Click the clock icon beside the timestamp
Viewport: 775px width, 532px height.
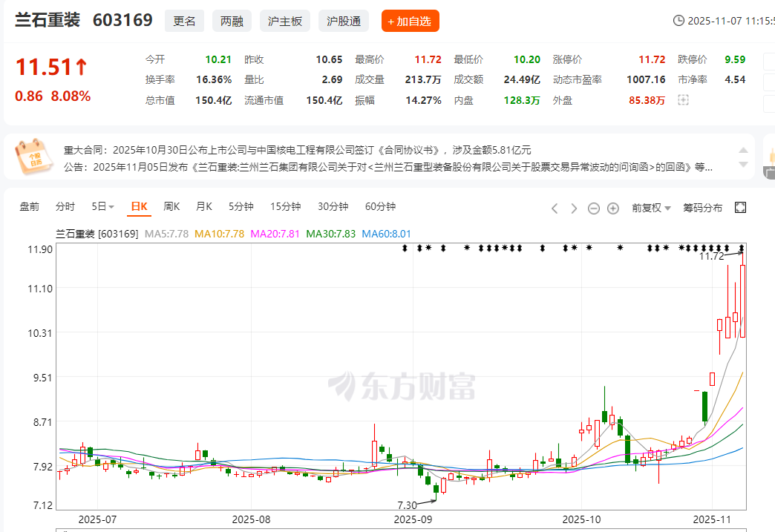point(678,21)
